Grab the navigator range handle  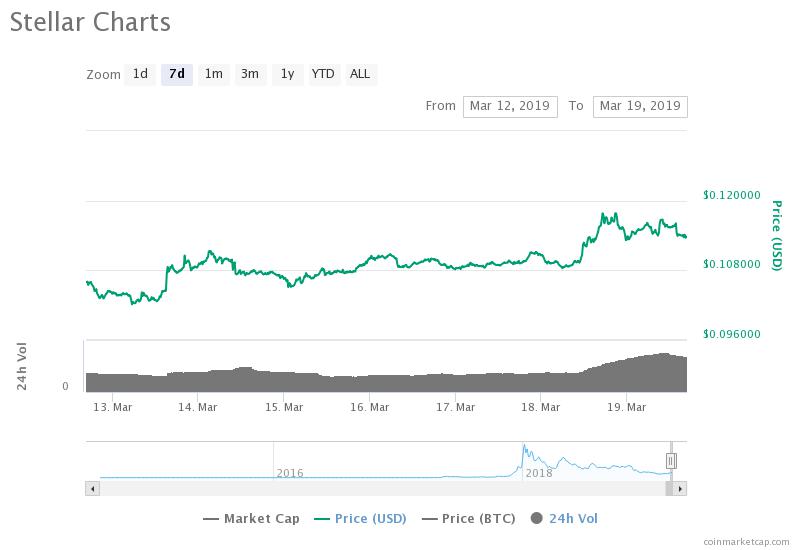pyautogui.click(x=671, y=461)
